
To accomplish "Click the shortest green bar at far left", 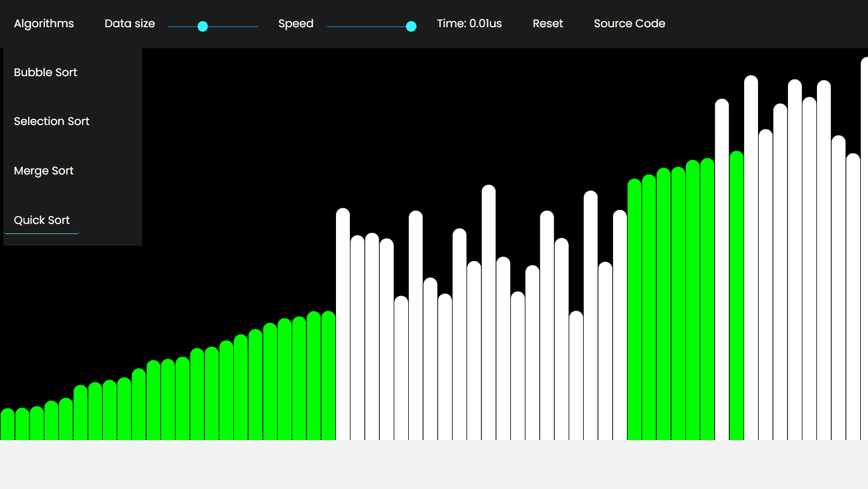I will [x=7, y=425].
